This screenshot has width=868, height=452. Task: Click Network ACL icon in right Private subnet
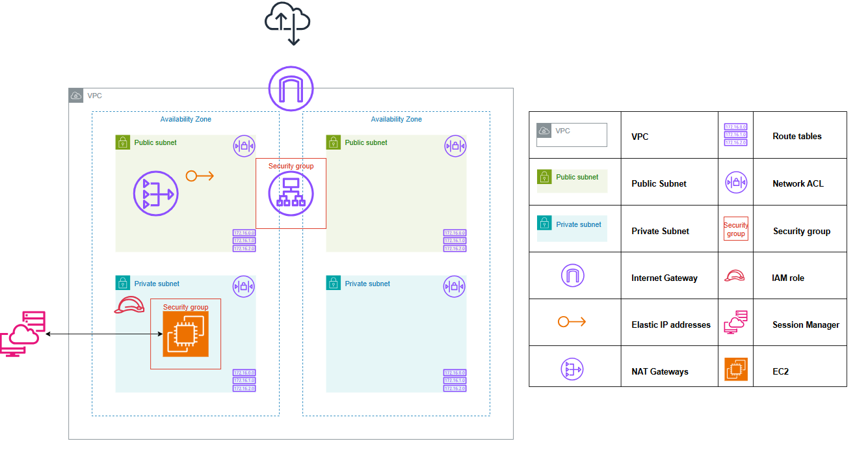tap(455, 287)
